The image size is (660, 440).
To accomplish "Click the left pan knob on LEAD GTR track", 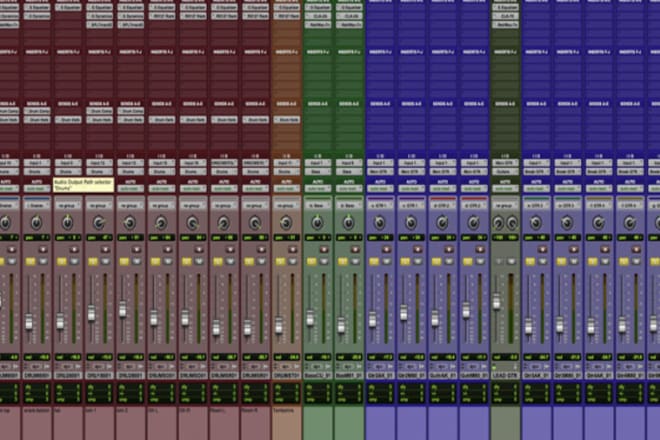I will point(498,222).
